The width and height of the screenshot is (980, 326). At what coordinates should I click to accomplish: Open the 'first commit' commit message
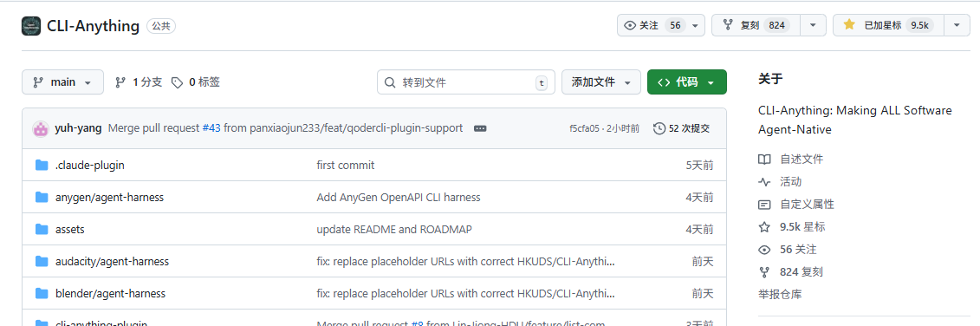(x=346, y=166)
